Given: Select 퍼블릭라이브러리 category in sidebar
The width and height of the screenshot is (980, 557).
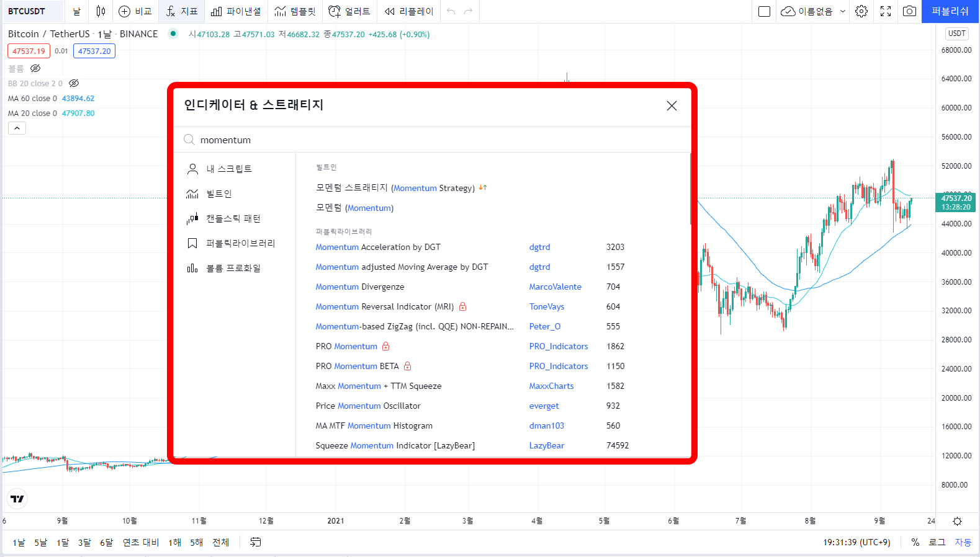Looking at the screenshot, I should pos(240,243).
